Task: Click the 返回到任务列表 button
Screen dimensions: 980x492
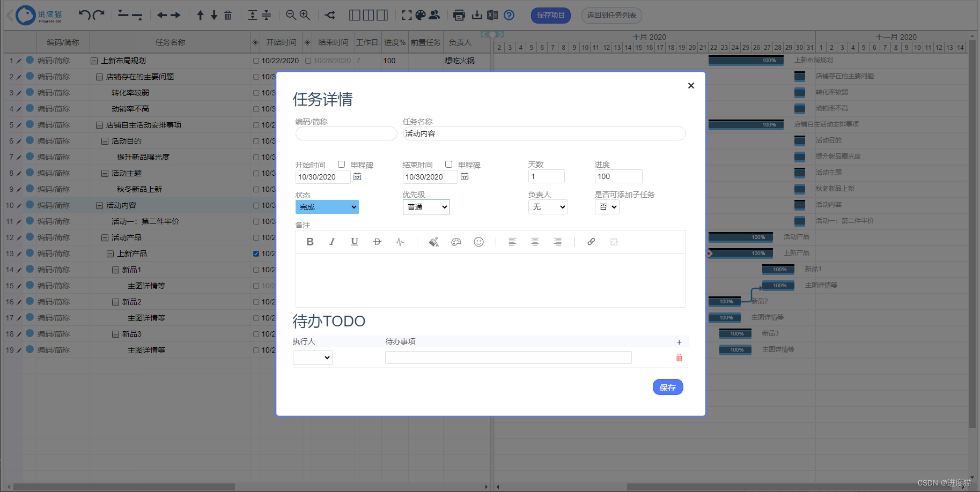Action: (611, 16)
